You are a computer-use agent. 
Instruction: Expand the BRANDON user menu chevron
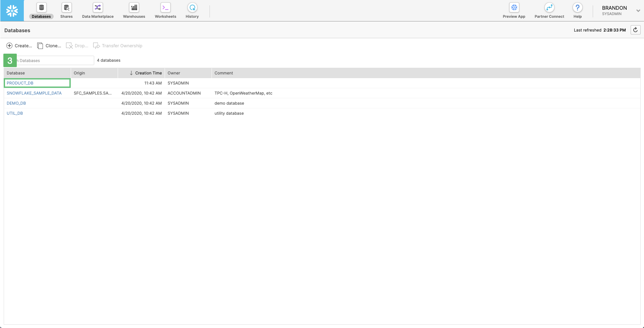[x=638, y=11]
